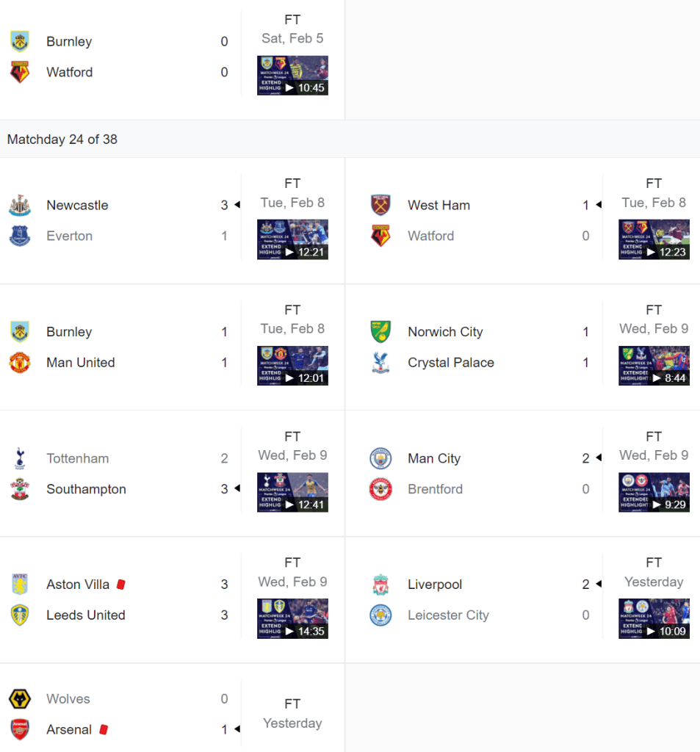Play the 12:23 West Ham highlights video

654,239
